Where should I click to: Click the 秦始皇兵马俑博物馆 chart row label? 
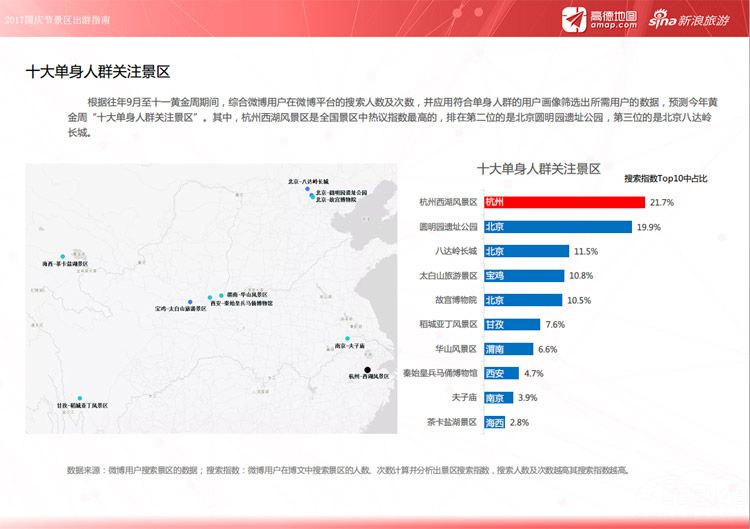pos(440,373)
